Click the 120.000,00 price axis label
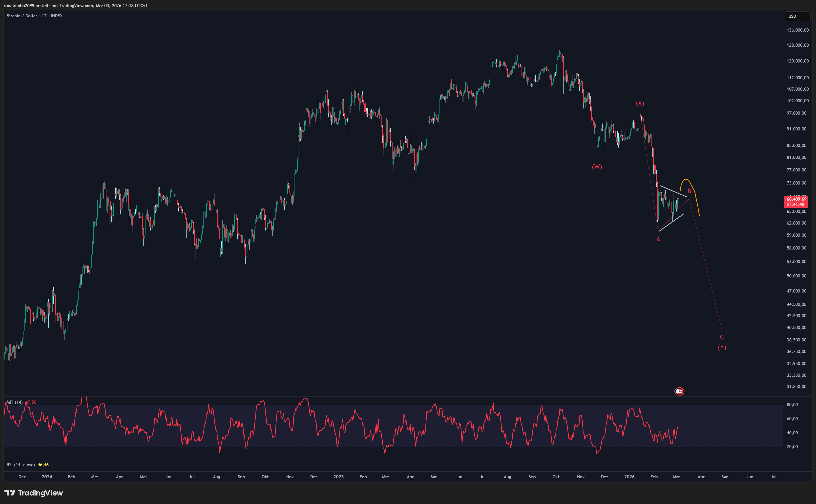Image resolution: width=816 pixels, height=504 pixels. [797, 61]
